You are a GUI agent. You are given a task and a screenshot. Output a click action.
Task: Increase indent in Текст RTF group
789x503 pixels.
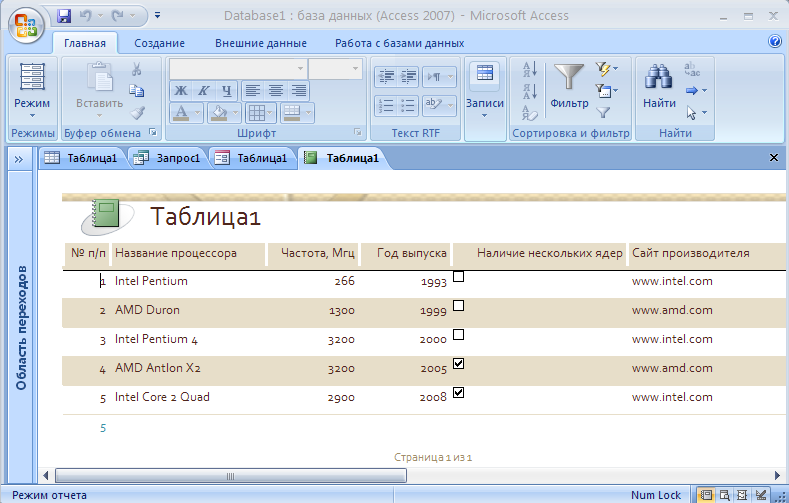(408, 76)
